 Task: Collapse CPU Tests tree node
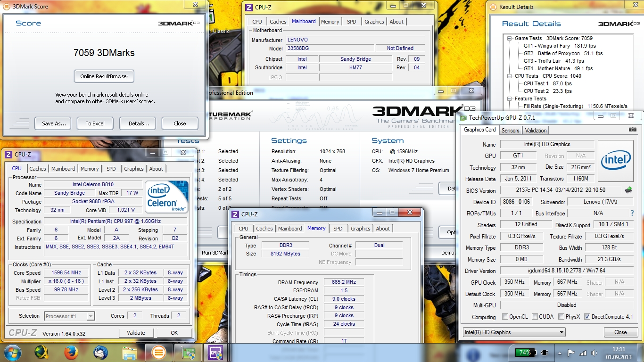coord(510,76)
